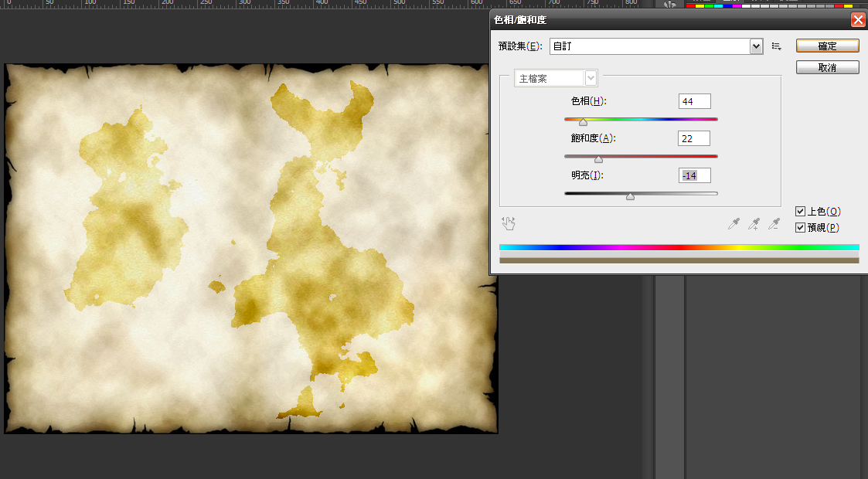This screenshot has width=868, height=479.
Task: Open the 主檔案 channel dropdown
Action: [x=591, y=79]
